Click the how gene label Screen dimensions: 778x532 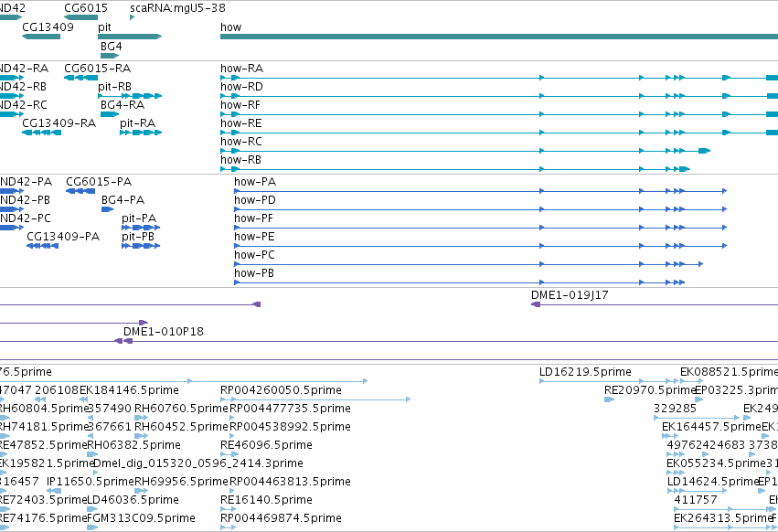[230, 27]
